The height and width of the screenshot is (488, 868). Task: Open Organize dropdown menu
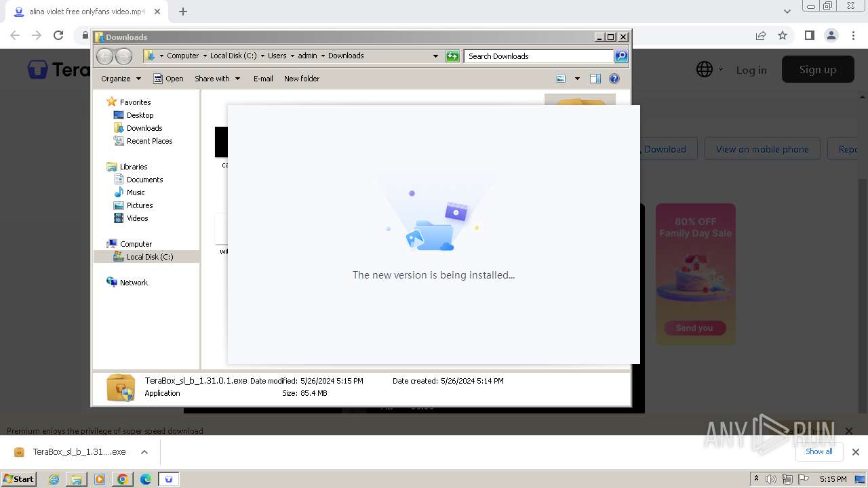click(121, 79)
